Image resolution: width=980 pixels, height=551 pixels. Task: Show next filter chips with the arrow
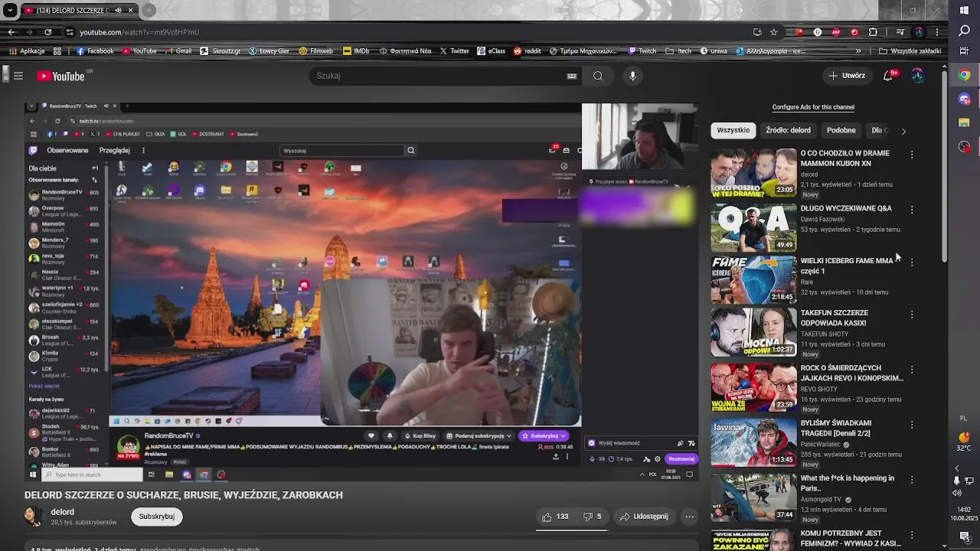(x=903, y=131)
